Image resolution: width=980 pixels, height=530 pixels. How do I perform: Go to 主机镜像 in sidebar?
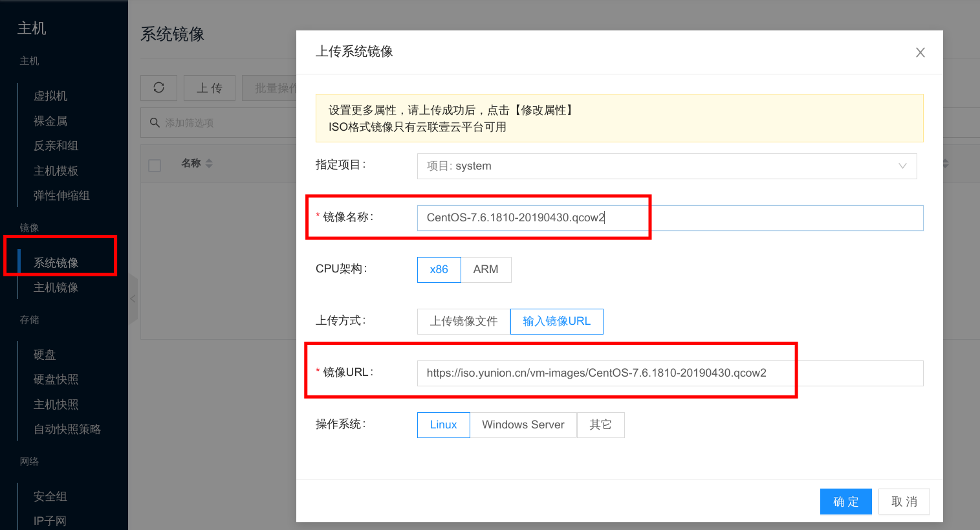tap(56, 287)
